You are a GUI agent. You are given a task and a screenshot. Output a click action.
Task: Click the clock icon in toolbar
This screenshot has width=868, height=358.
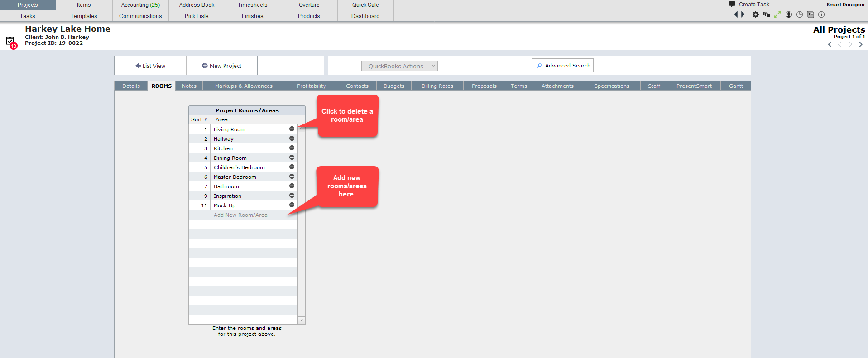(x=800, y=14)
